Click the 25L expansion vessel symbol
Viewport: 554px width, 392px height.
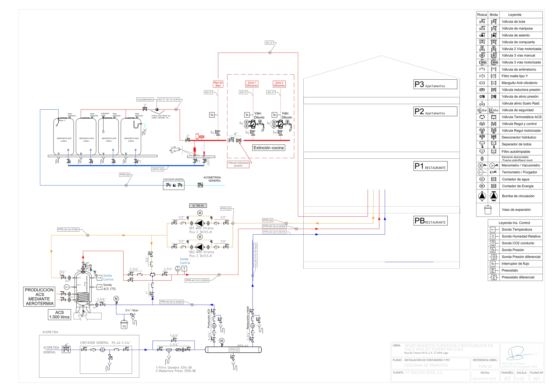(x=124, y=324)
